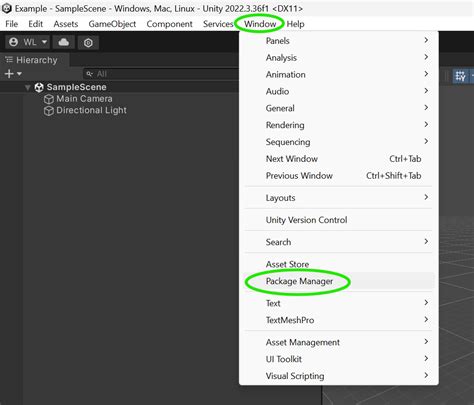Click the cloud services icon
This screenshot has height=405, width=474.
point(64,42)
